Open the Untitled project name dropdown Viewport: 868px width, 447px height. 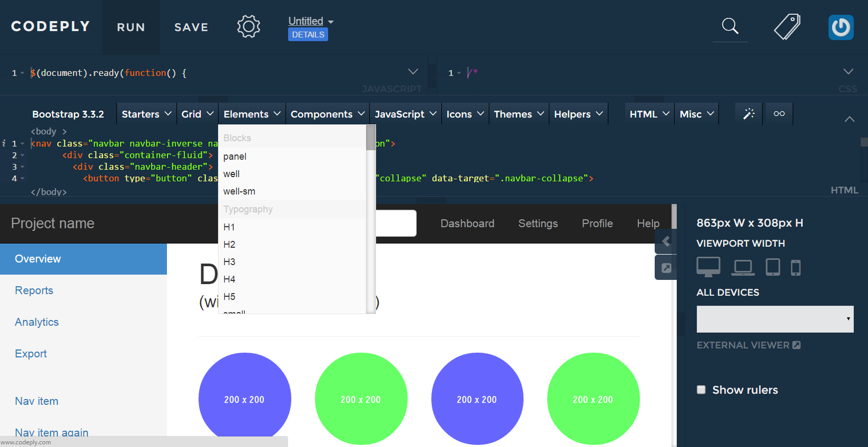coord(311,21)
